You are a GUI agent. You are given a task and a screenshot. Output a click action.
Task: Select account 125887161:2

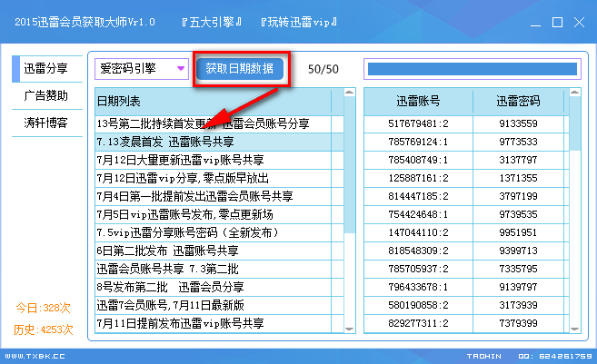(x=418, y=179)
